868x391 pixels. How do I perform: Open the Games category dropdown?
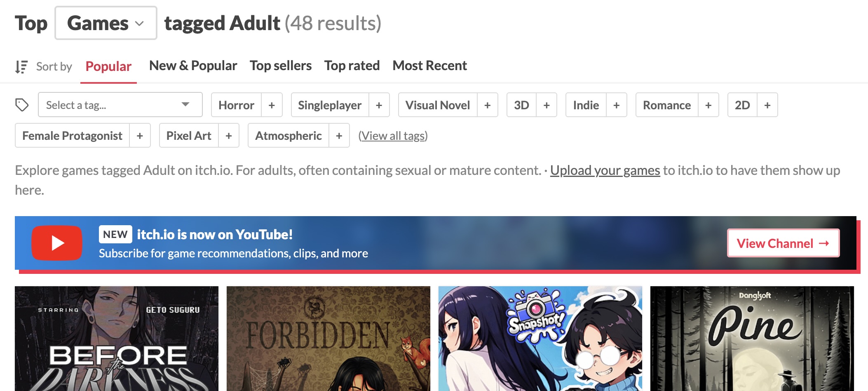pos(106,23)
